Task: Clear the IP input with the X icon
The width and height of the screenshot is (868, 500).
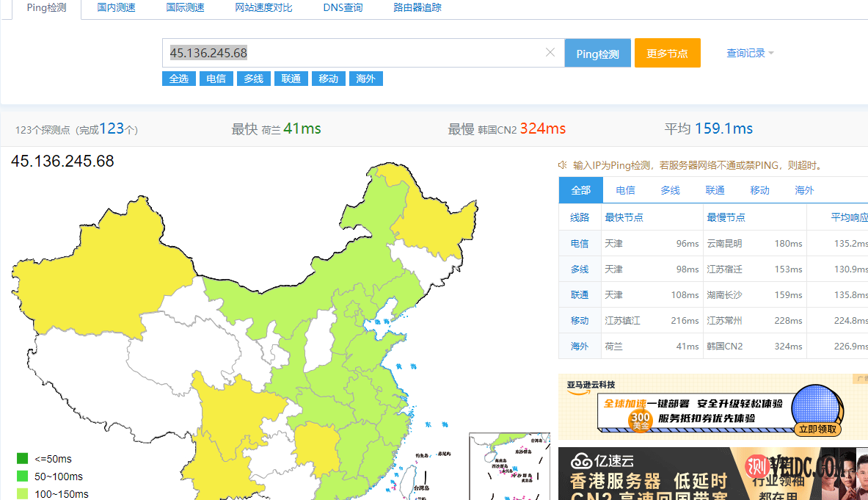Action: click(550, 53)
